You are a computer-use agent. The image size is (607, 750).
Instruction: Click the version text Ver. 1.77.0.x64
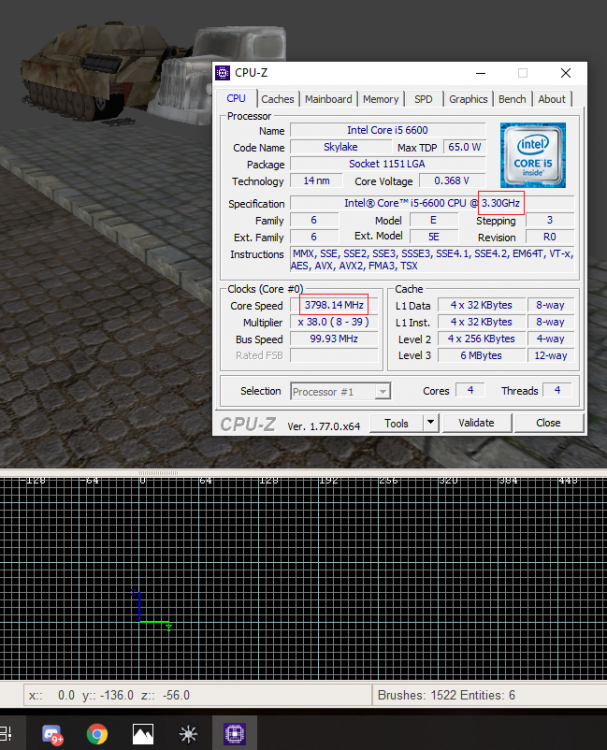tap(323, 426)
